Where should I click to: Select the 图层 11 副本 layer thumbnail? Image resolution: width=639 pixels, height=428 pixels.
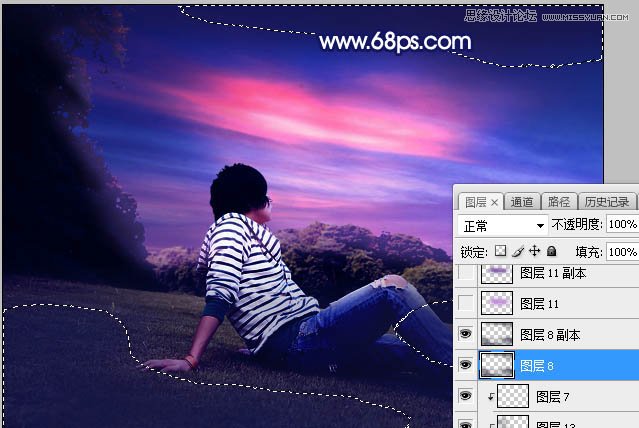coord(497,273)
